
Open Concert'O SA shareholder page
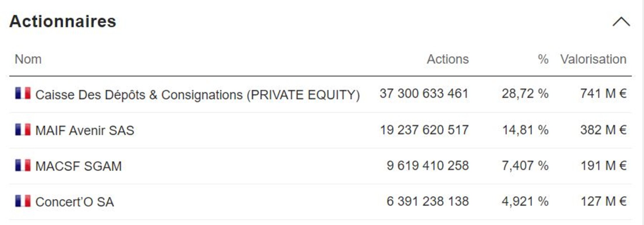tap(74, 202)
